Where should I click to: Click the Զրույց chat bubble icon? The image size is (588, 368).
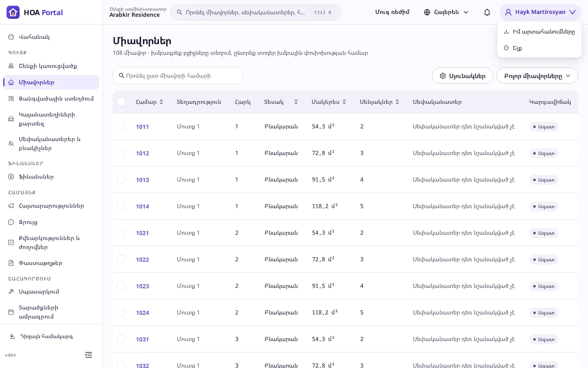tap(11, 222)
